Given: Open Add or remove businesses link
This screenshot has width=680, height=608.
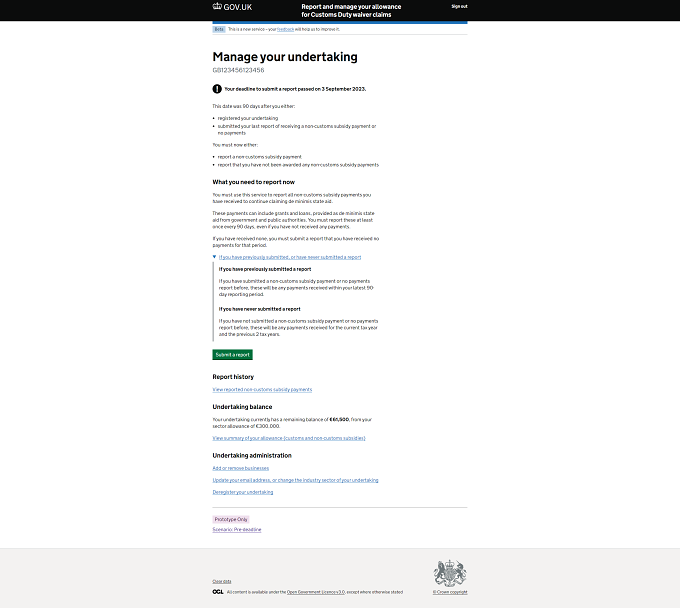Looking at the screenshot, I should click(241, 468).
